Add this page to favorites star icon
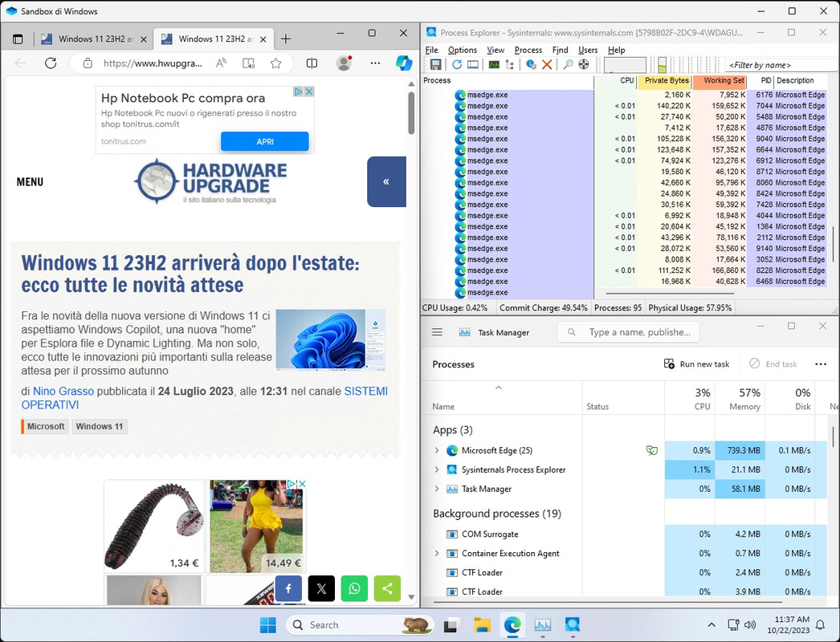This screenshot has height=642, width=840. click(276, 63)
